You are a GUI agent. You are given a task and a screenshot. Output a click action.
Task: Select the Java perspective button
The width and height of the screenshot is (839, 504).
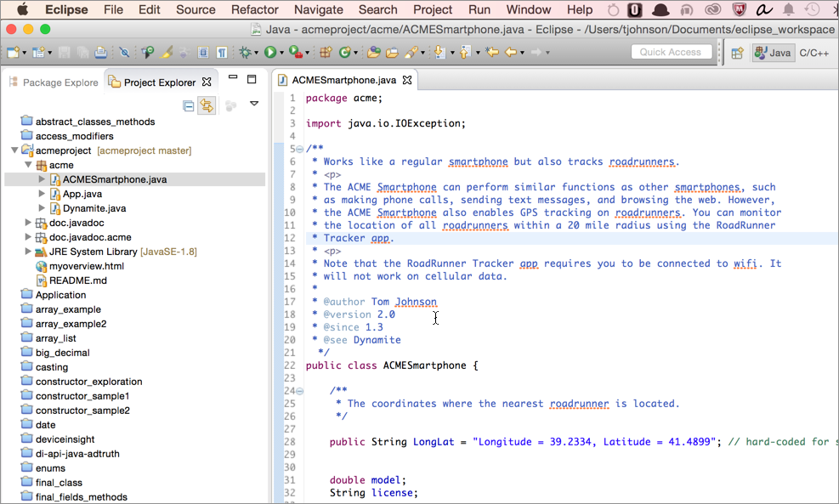pyautogui.click(x=773, y=53)
